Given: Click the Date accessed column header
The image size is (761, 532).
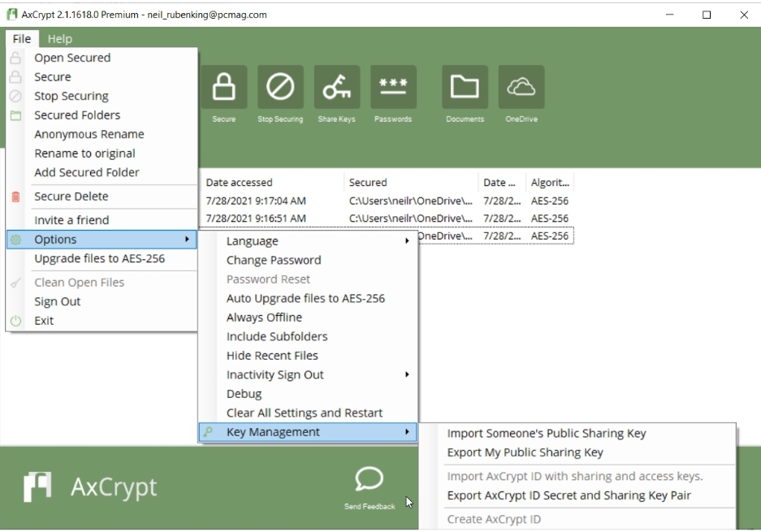Looking at the screenshot, I should (x=240, y=183).
